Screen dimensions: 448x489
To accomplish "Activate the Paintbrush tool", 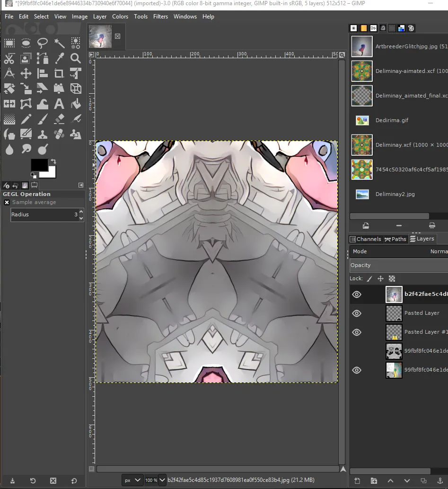I will pos(43,119).
